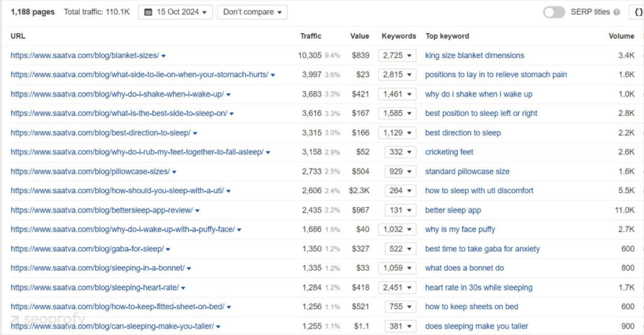Viewport: 644px width, 335px height.
Task: Expand URL menu arrow for bettersleep-app-review
Action: (x=197, y=211)
